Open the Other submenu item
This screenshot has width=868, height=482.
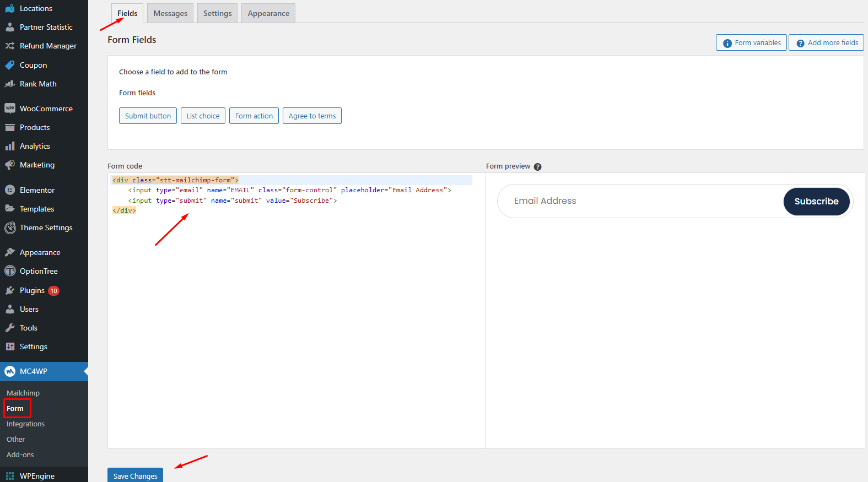(15, 439)
